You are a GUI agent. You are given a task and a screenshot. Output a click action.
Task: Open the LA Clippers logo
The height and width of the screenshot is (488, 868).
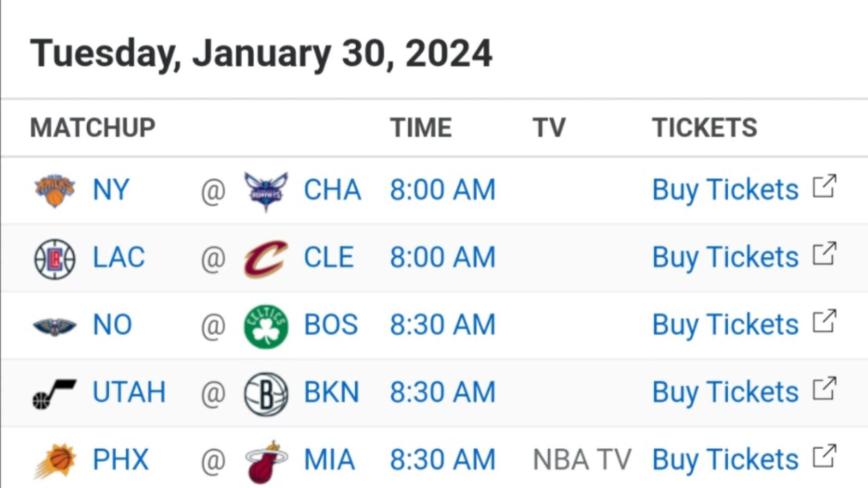coord(55,258)
